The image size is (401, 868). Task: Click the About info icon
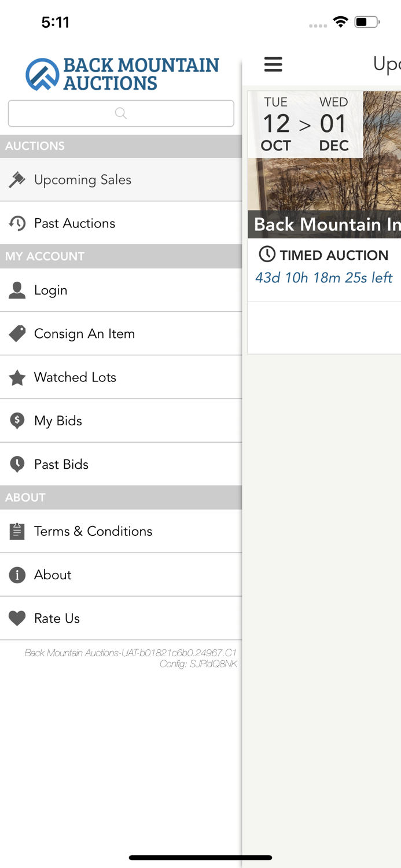coord(17,574)
